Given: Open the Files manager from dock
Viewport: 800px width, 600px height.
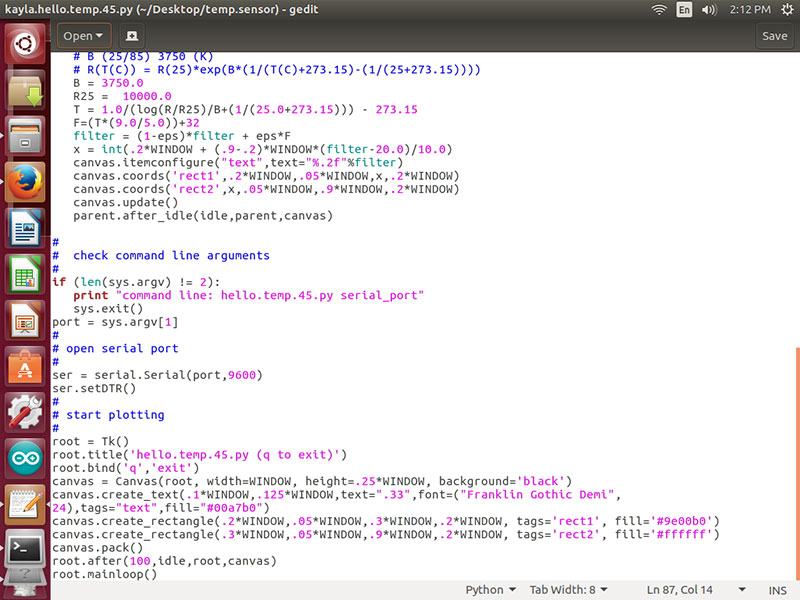Looking at the screenshot, I should click(x=25, y=136).
